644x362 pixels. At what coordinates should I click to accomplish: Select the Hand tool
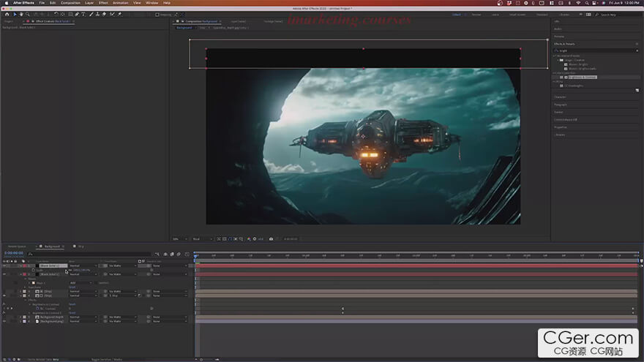coord(21,15)
